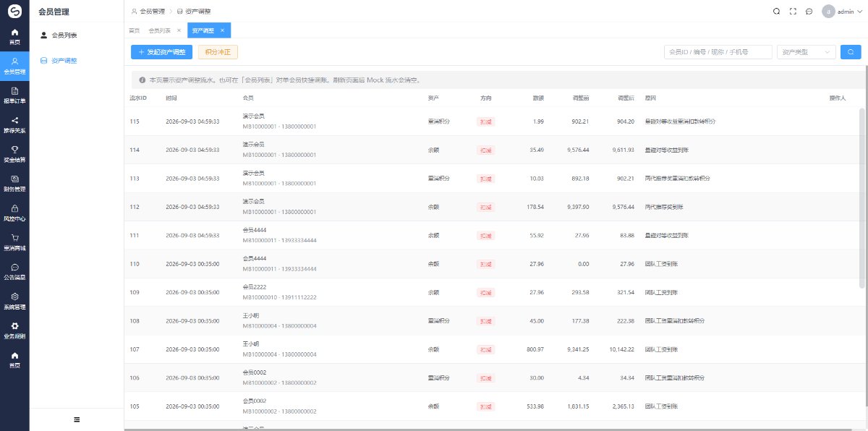
Task: Open the admin user dropdown
Action: pos(841,12)
